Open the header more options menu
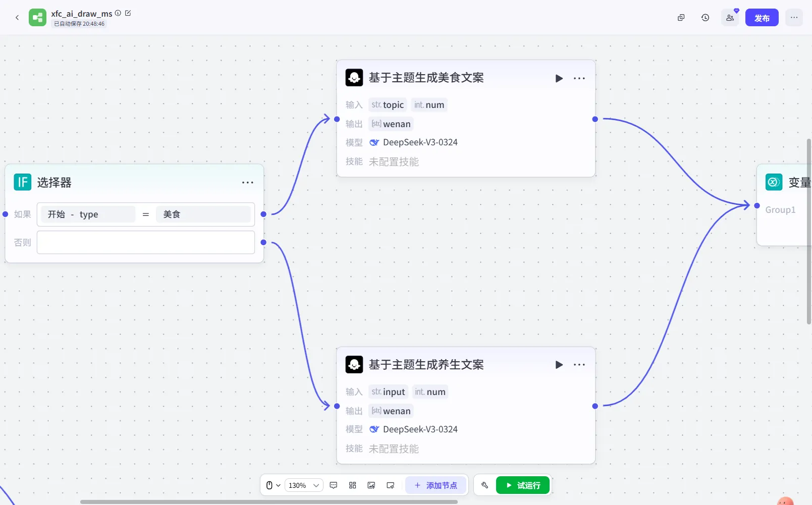The image size is (812, 505). 794,18
